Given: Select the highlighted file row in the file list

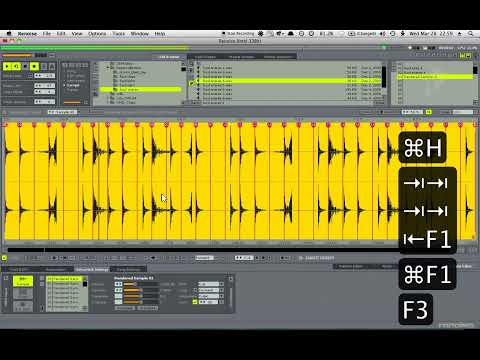Looking at the screenshot, I should pyautogui.click(x=287, y=81).
